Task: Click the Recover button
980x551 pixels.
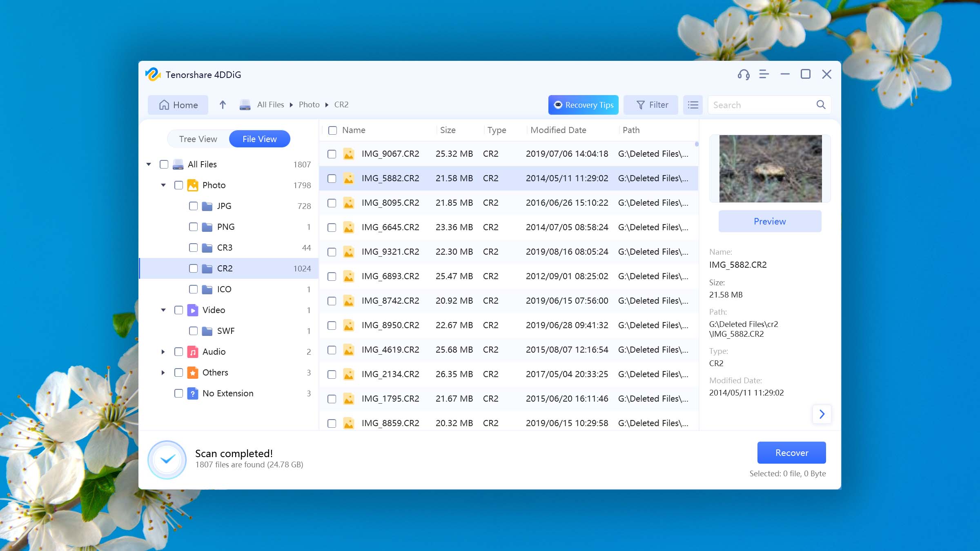Action: click(791, 453)
